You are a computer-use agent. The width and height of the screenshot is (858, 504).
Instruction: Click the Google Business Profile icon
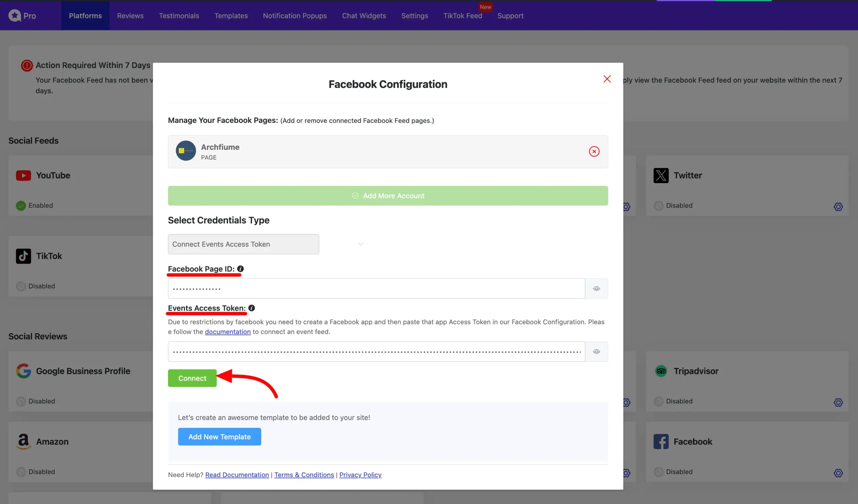click(x=23, y=371)
